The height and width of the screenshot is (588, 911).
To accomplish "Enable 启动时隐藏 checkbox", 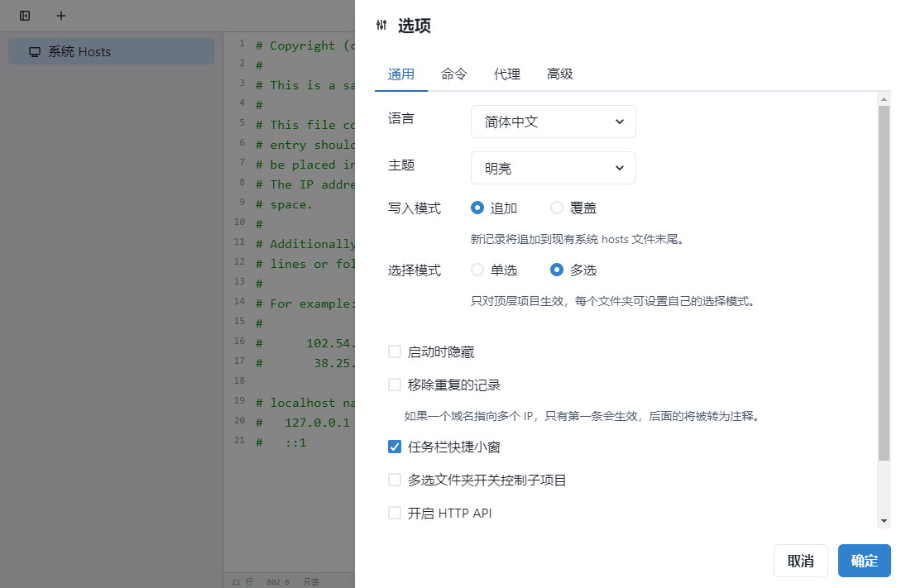I will [395, 351].
